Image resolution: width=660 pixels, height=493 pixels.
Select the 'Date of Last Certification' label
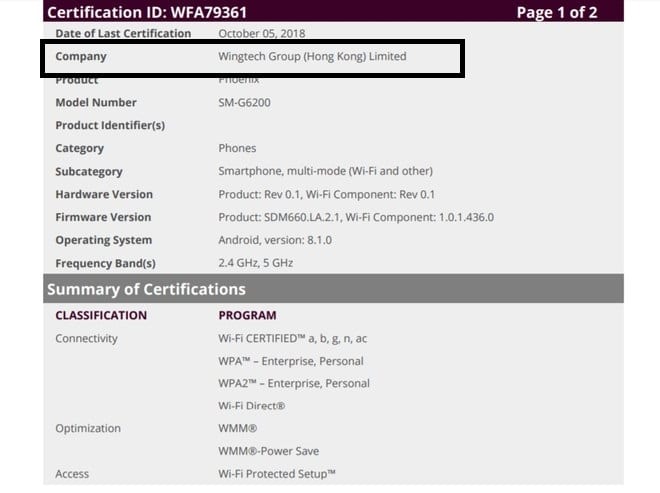(123, 33)
